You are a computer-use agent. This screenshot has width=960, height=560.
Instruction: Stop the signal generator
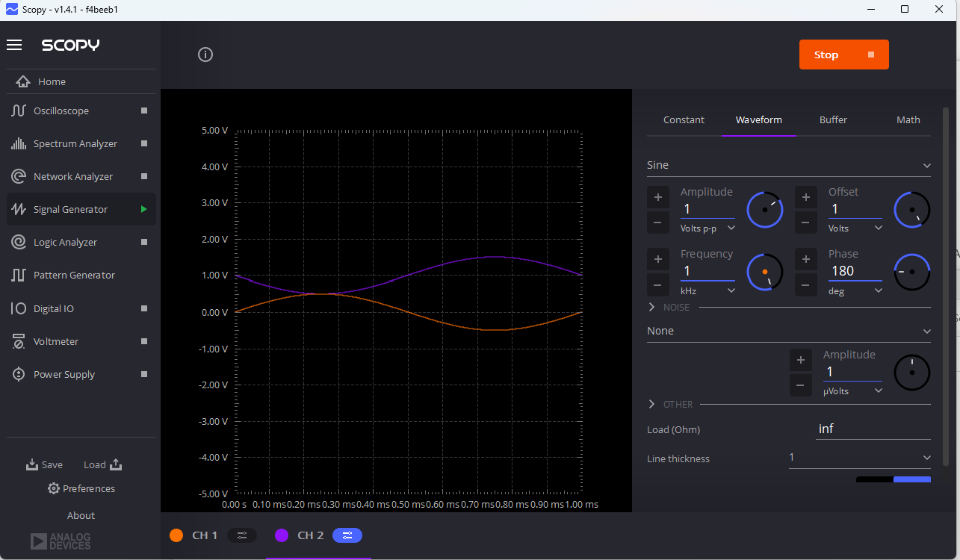[843, 54]
